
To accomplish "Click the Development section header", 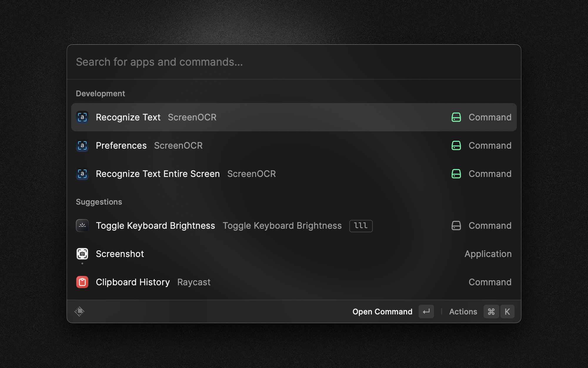I will 100,93.
